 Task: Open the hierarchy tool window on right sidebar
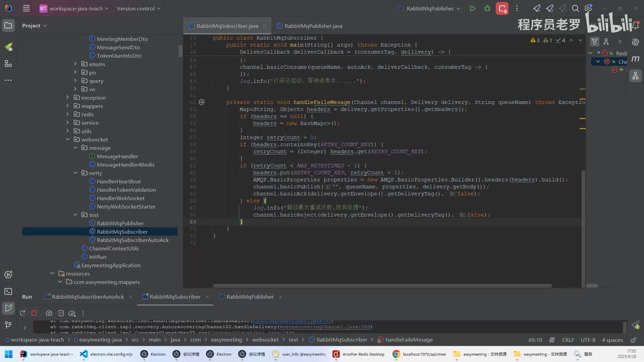636,76
